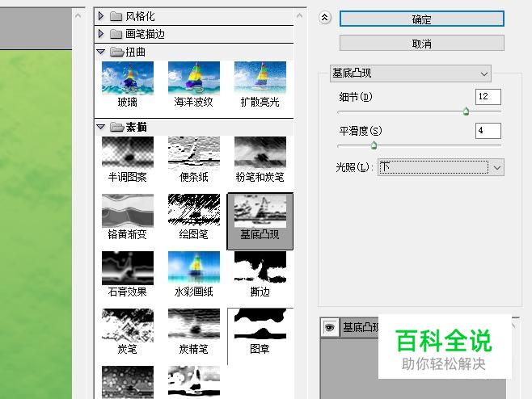Click the 画笔描边 folder icon
Screen dimensions: 532x399
tap(116, 34)
